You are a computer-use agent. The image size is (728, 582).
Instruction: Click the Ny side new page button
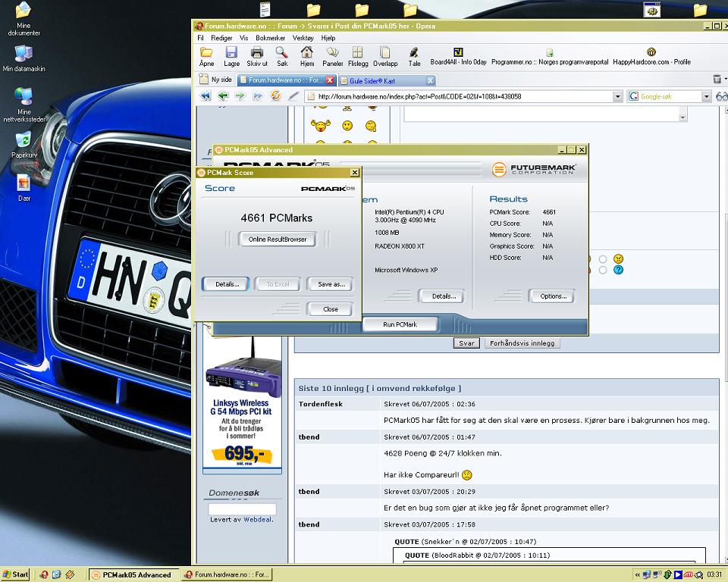coord(215,80)
